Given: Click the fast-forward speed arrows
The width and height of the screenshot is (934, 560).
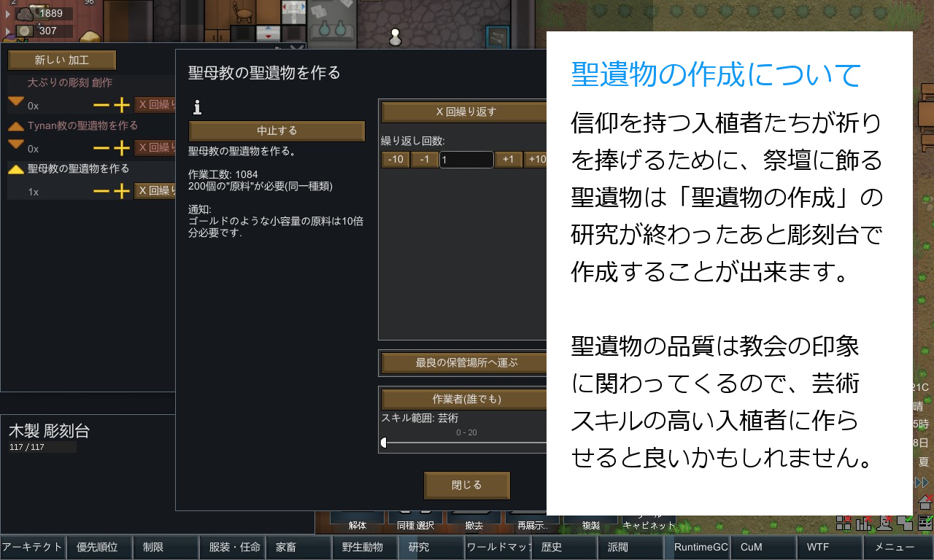Looking at the screenshot, I should point(920,482).
